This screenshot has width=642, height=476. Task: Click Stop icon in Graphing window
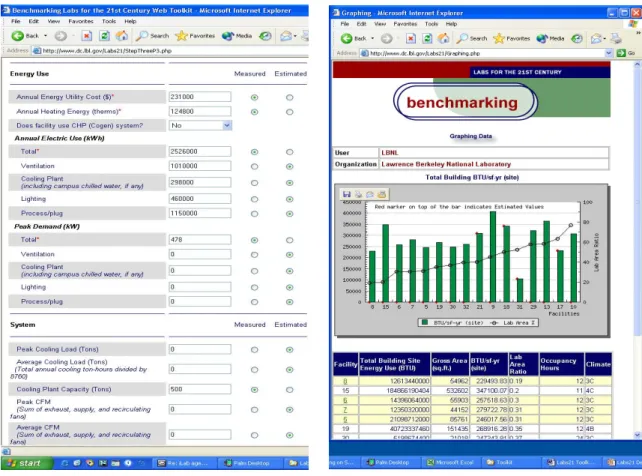tap(411, 38)
